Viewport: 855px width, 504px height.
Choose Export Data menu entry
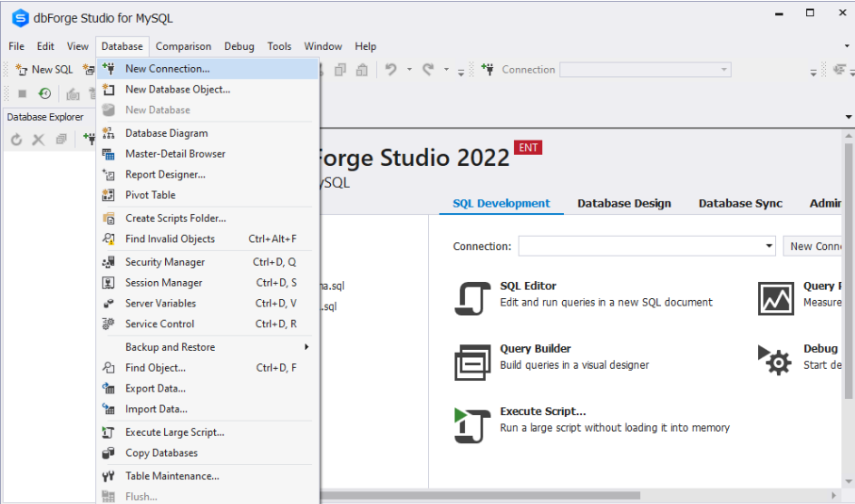(x=208, y=389)
